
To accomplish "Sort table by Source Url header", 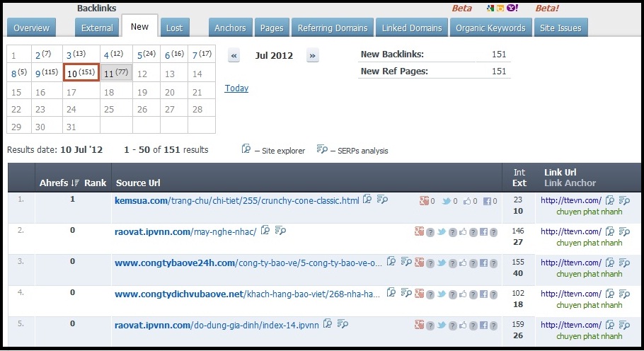I will pyautogui.click(x=138, y=183).
